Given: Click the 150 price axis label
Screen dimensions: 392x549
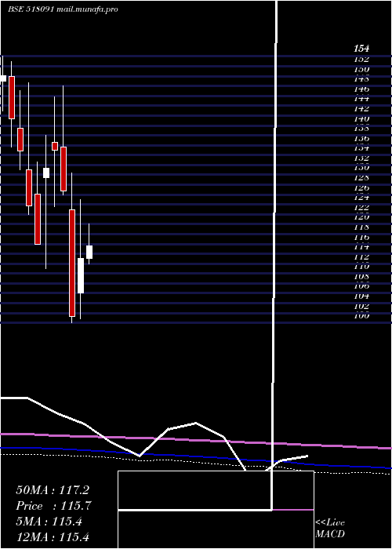Looking at the screenshot, I should coord(361,69).
